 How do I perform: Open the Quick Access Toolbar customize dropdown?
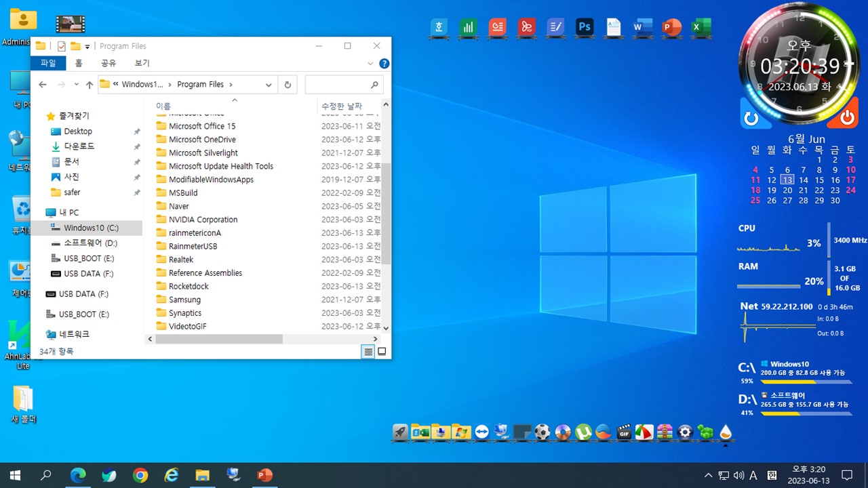tap(87, 46)
